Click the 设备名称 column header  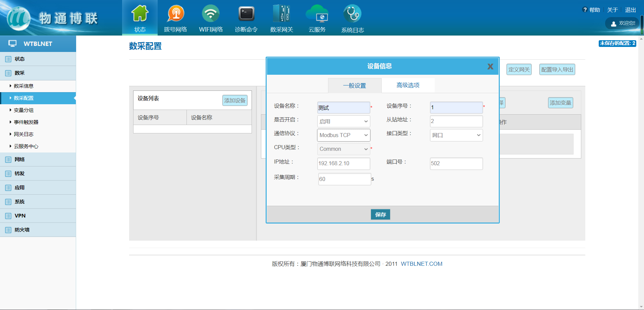(x=219, y=118)
